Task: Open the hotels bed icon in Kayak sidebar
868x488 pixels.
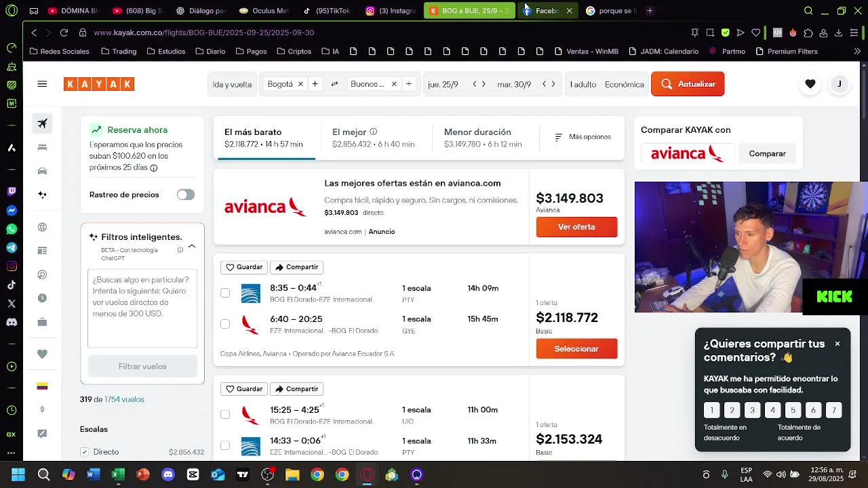Action: click(x=42, y=147)
